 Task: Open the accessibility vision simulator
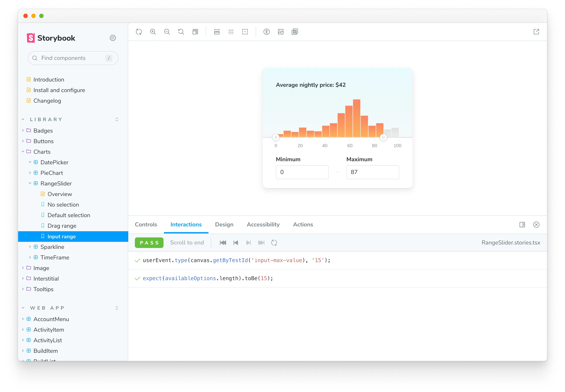pyautogui.click(x=267, y=32)
